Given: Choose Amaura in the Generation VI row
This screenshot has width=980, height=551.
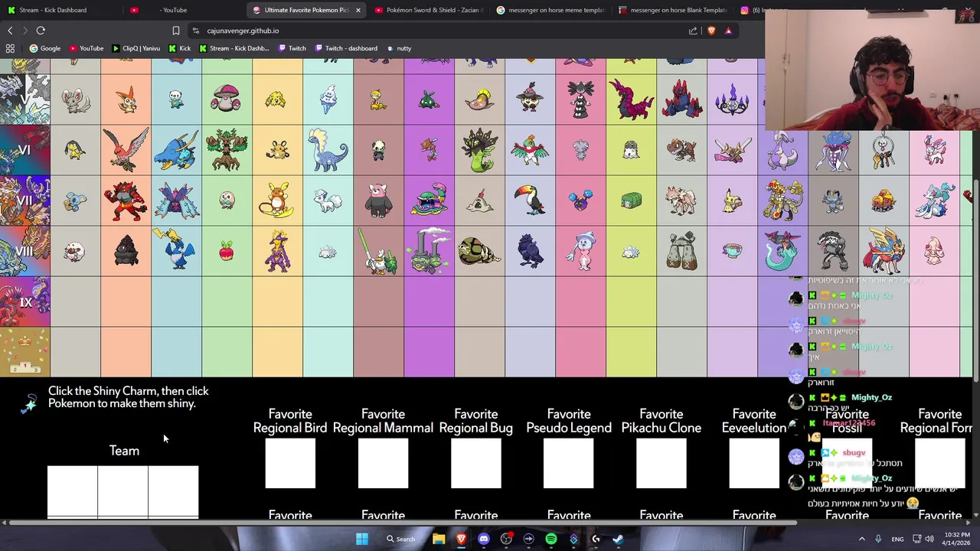Looking at the screenshot, I should click(x=328, y=150).
